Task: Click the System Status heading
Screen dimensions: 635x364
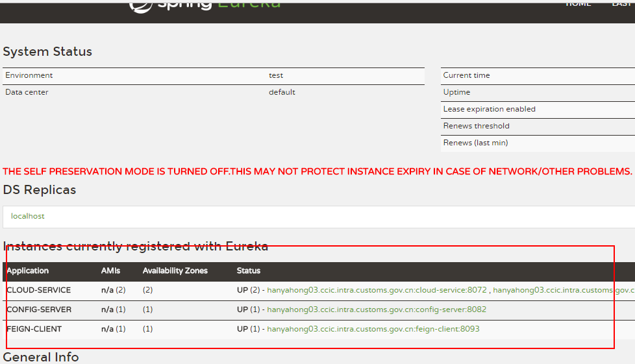Action: (47, 52)
